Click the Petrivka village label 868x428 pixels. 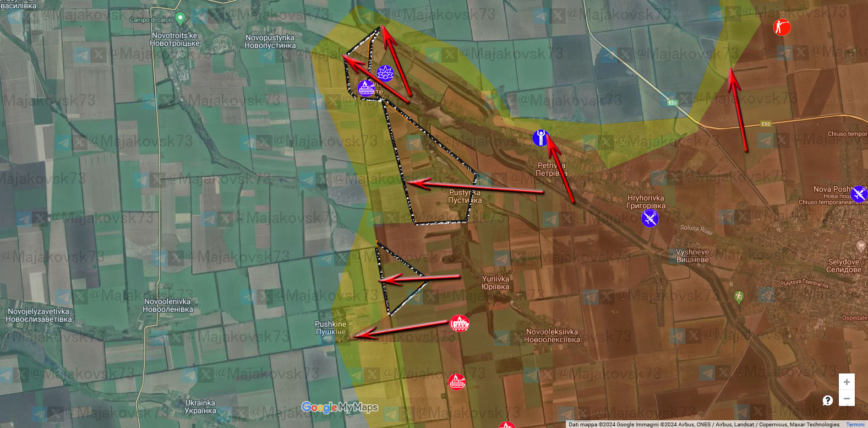(552, 169)
